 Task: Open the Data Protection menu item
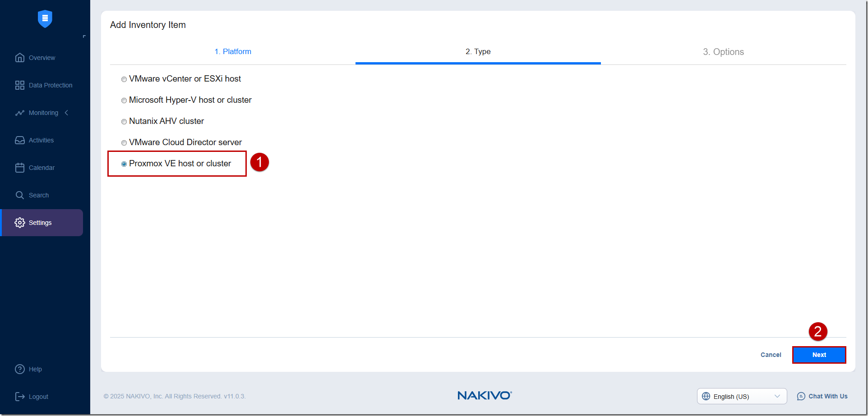point(51,85)
